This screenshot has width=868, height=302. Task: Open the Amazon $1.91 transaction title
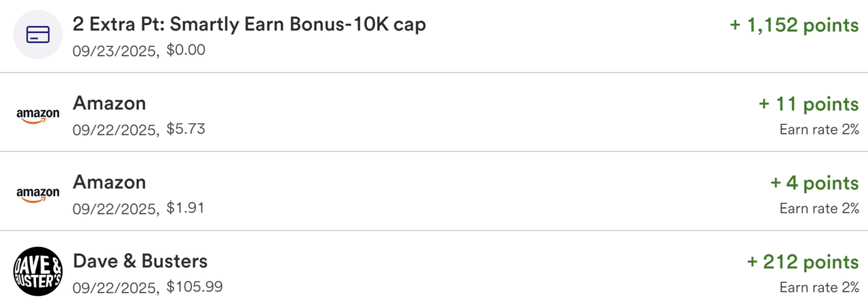(109, 183)
